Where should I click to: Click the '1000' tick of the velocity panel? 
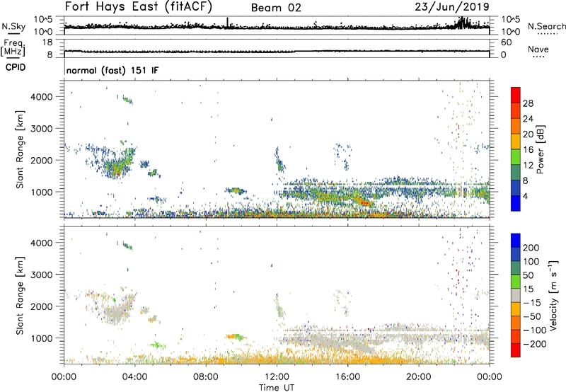point(42,338)
